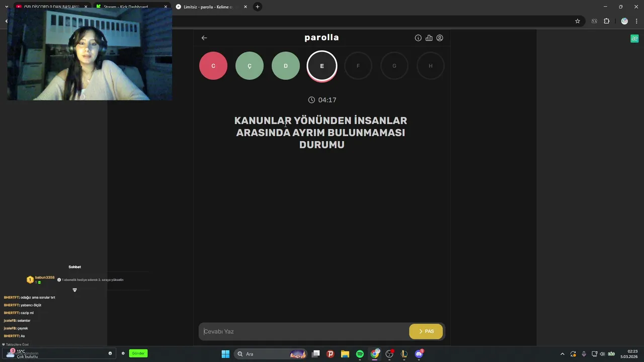This screenshot has width=644, height=362.
Task: Select the dimmed letter F circle
Action: 358,66
